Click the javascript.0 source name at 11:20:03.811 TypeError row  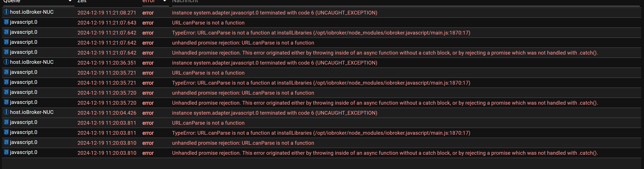[x=24, y=132]
